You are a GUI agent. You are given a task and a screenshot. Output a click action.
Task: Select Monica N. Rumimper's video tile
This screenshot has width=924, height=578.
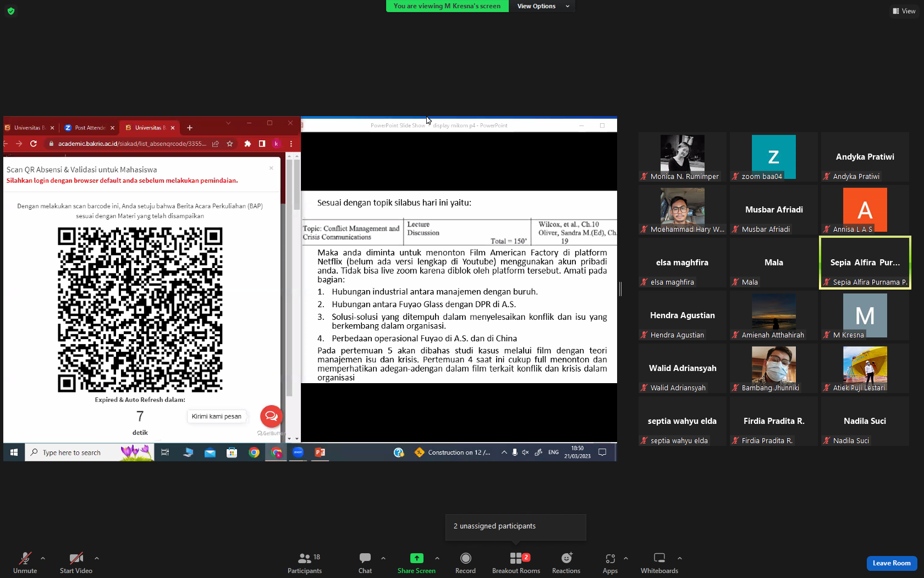tap(682, 157)
